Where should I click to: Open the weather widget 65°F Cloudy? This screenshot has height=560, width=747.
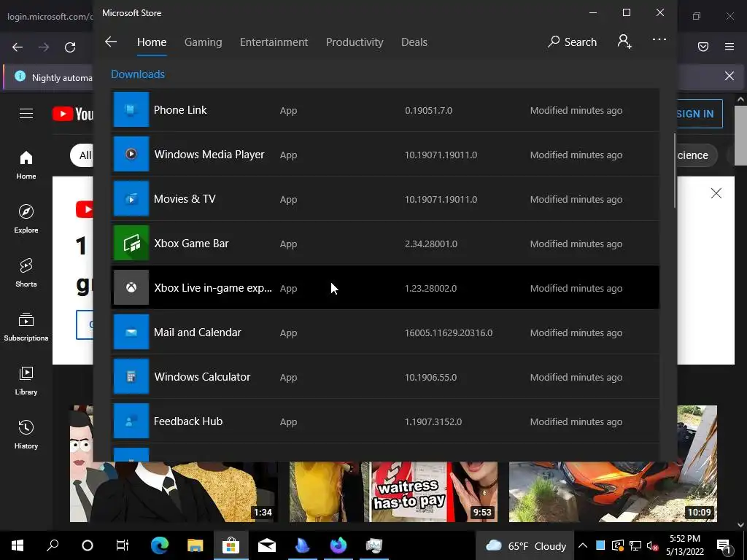[525, 545]
